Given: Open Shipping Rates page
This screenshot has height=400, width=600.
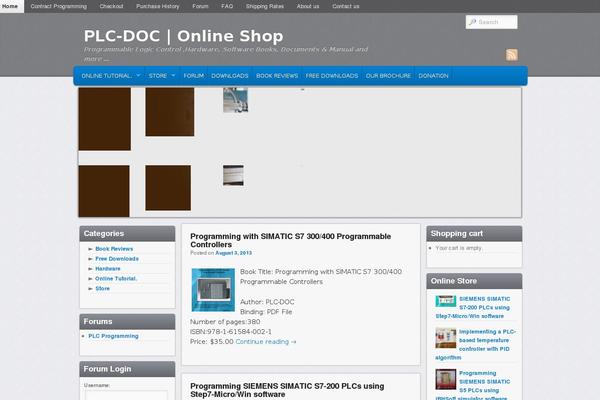Looking at the screenshot, I should pyautogui.click(x=265, y=6).
